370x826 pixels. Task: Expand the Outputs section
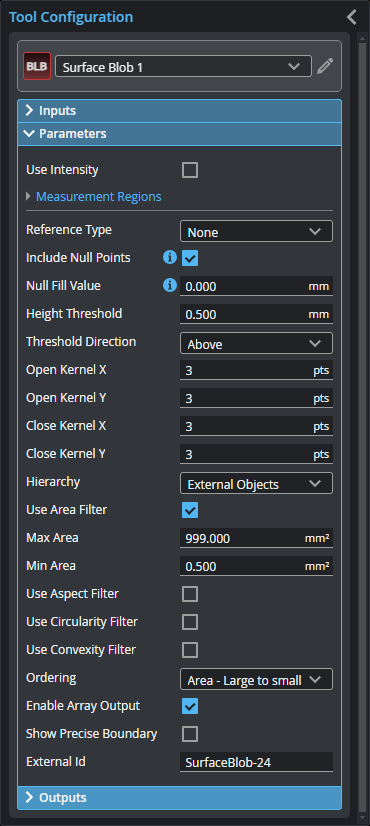[x=179, y=798]
